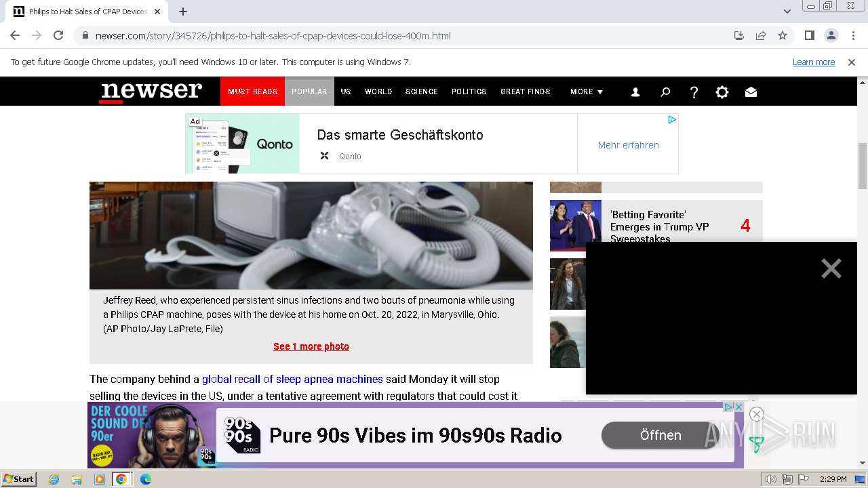Click the 'See 1 more photo' link
This screenshot has width=868, height=488.
311,346
